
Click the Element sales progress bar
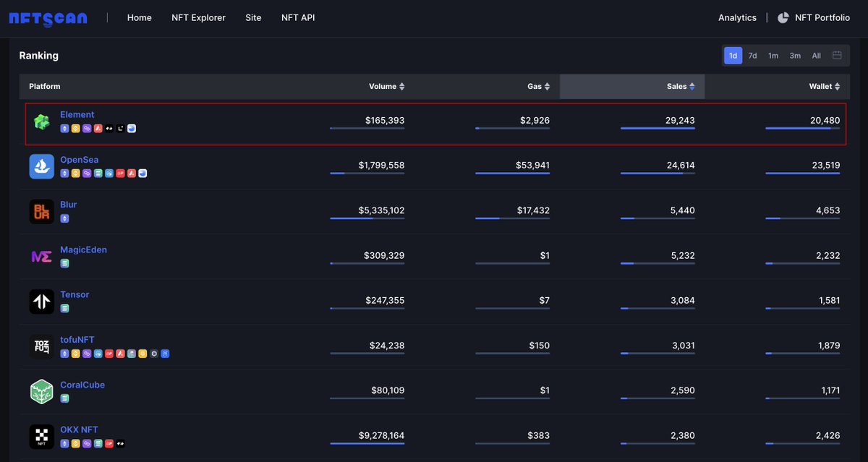(x=658, y=129)
